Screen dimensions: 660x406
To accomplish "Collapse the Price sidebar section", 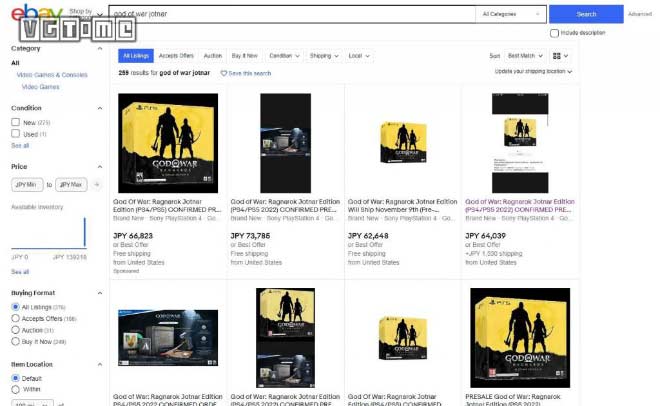I will point(100,167).
